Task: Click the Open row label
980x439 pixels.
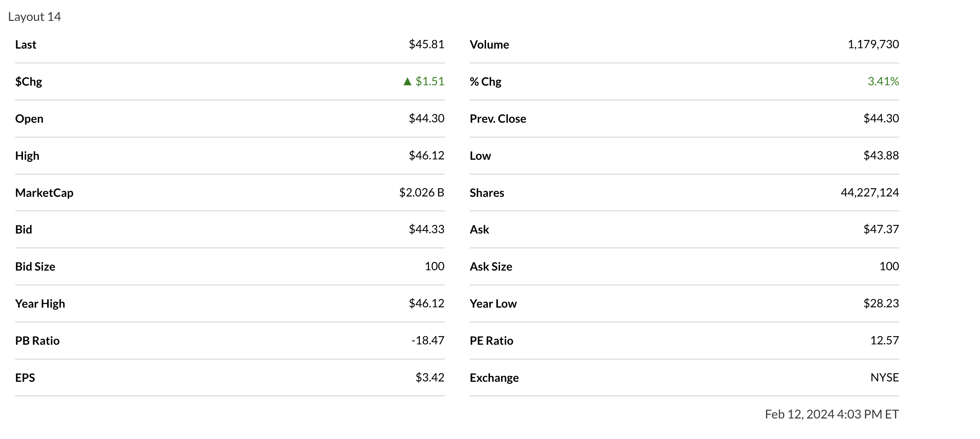Action: point(29,119)
